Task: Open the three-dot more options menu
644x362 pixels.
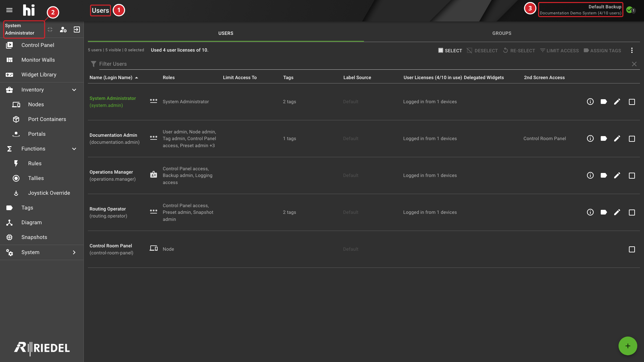Action: tap(632, 50)
